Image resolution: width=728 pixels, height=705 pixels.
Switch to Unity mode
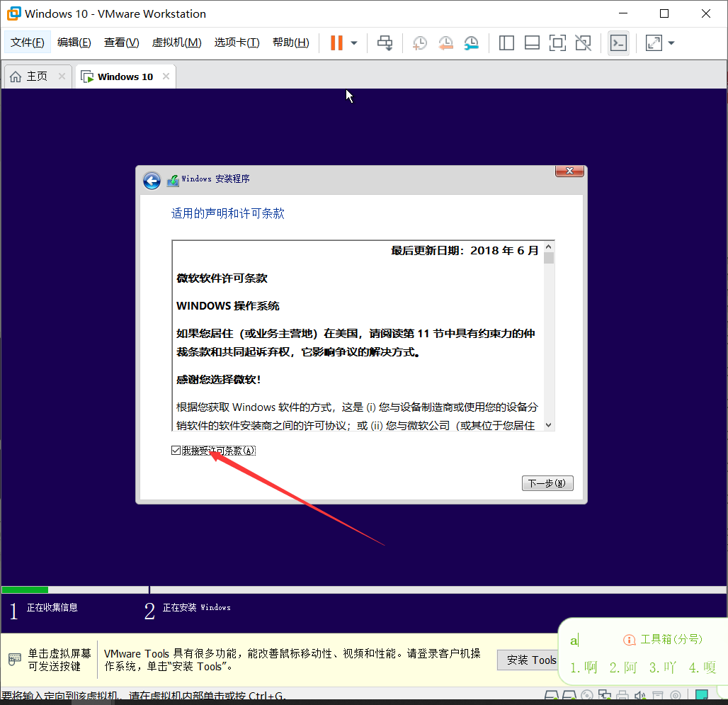(583, 43)
